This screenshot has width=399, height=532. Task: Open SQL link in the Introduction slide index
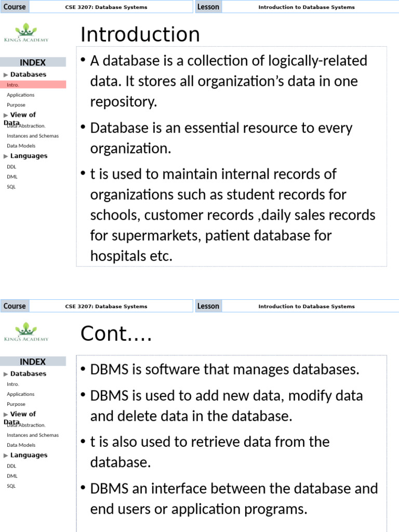coord(11,187)
